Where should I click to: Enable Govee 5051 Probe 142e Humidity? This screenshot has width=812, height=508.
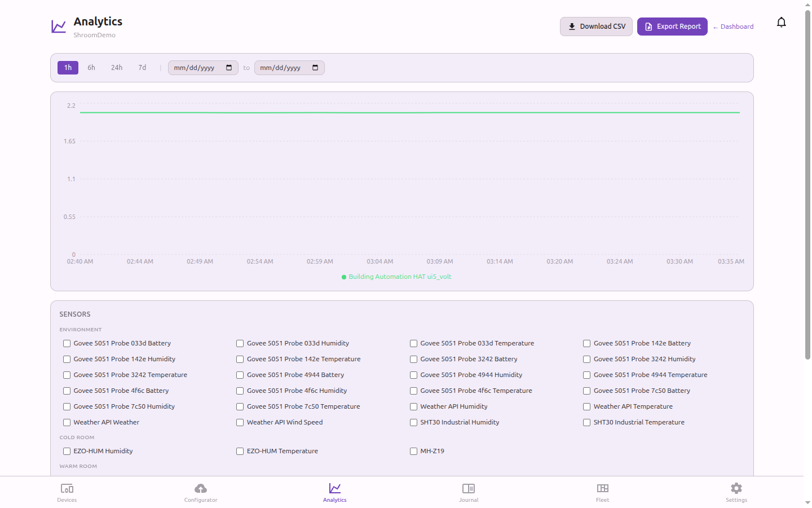click(x=67, y=359)
